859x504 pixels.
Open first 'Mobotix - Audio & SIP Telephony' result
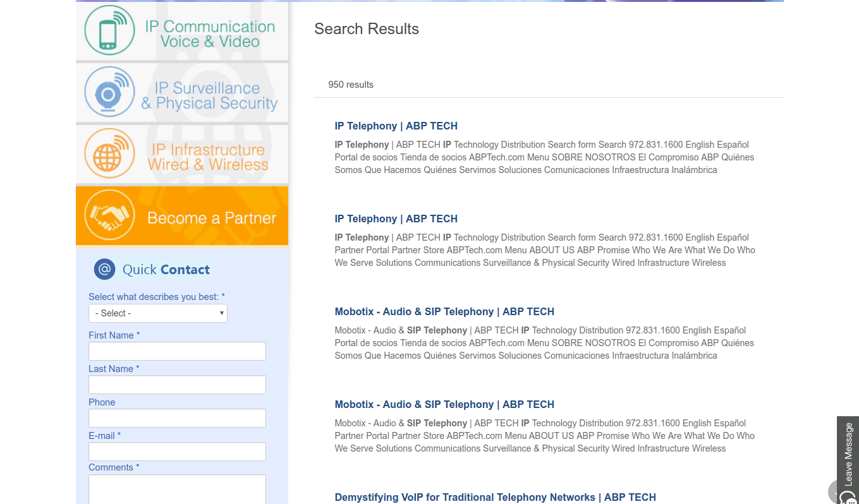point(444,311)
